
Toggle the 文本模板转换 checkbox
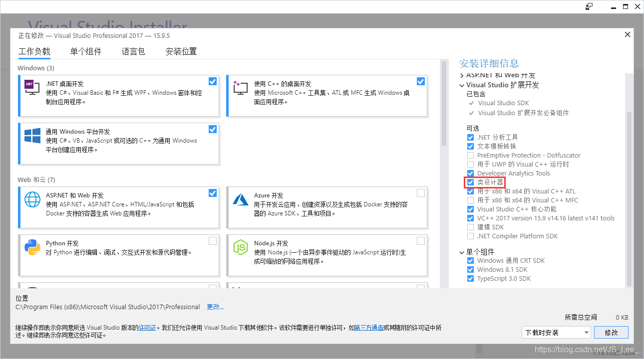pyautogui.click(x=470, y=146)
